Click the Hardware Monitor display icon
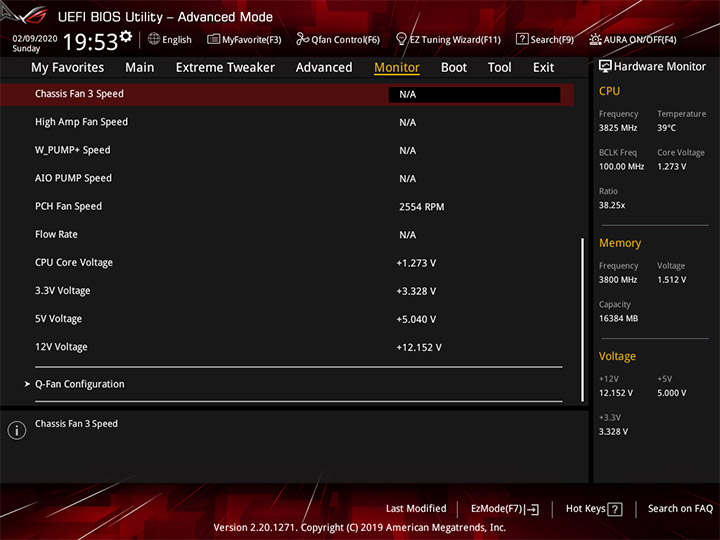 tap(605, 67)
